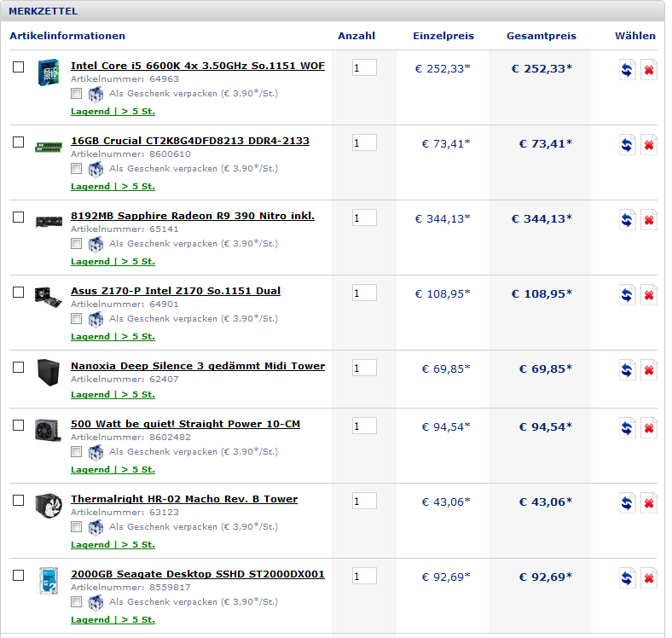This screenshot has height=638, width=672.
Task: Click gift box icon under Intel Core i5
Action: pyautogui.click(x=96, y=94)
